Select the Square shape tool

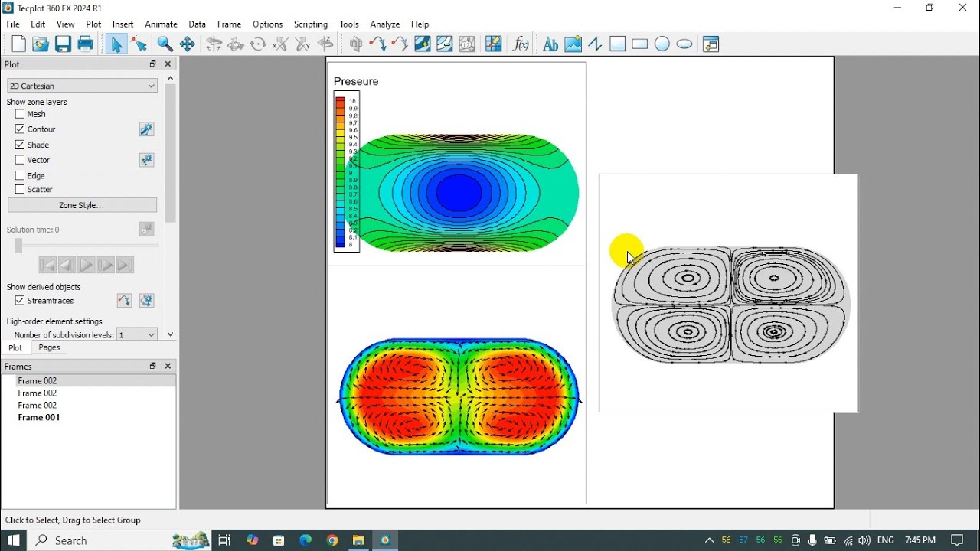[x=617, y=44]
